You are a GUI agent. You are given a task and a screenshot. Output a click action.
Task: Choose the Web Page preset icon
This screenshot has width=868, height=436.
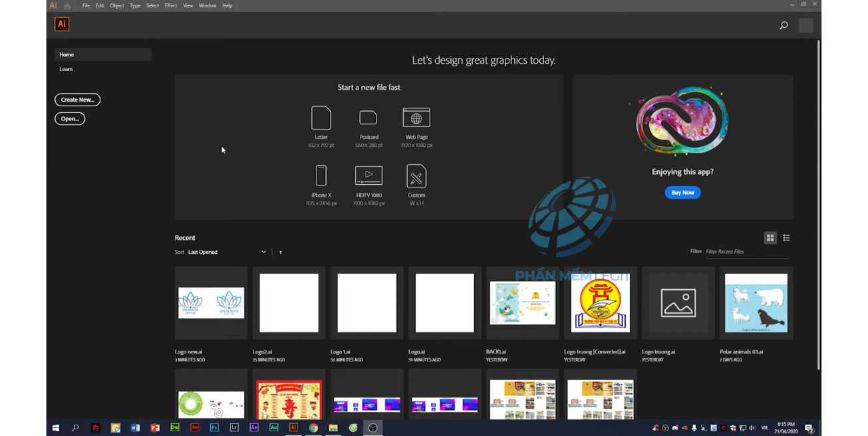coord(416,118)
